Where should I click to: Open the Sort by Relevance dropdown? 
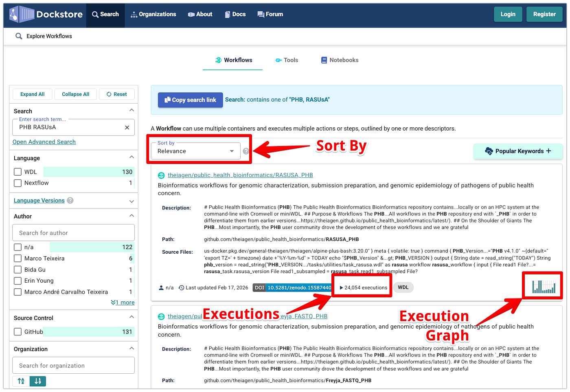pyautogui.click(x=196, y=151)
